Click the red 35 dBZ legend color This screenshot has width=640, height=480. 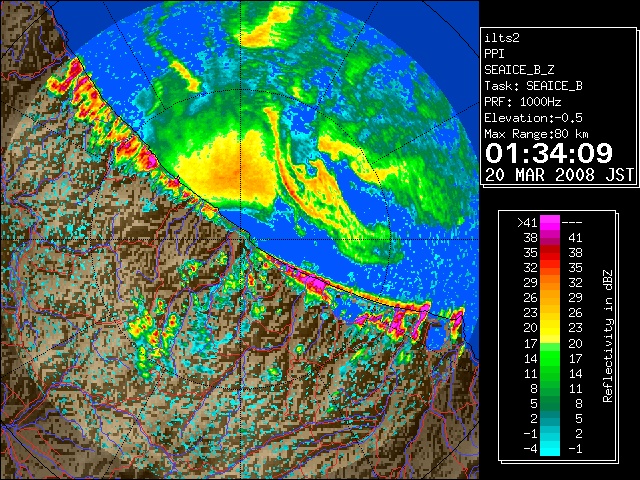(x=550, y=252)
